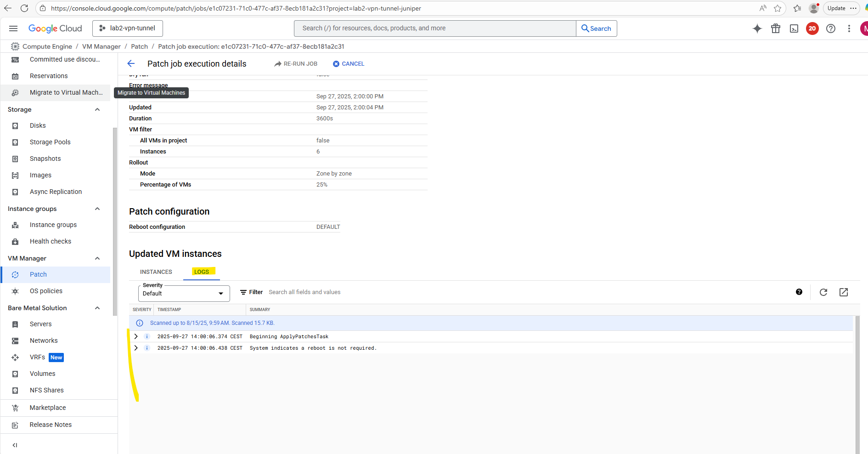Open Gemini AI assistant sparkle icon
Viewport: 868px width, 454px height.
(757, 28)
